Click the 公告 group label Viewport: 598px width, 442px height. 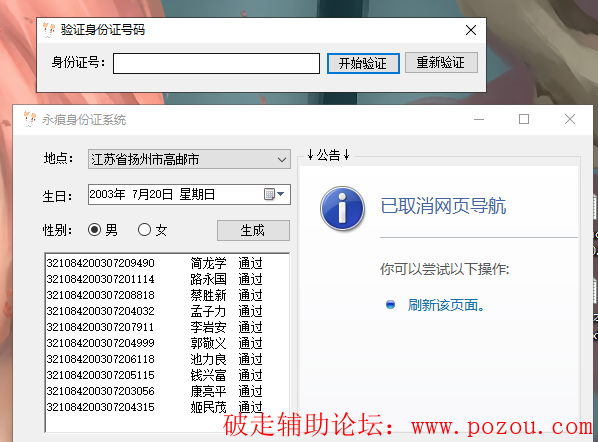(328, 155)
